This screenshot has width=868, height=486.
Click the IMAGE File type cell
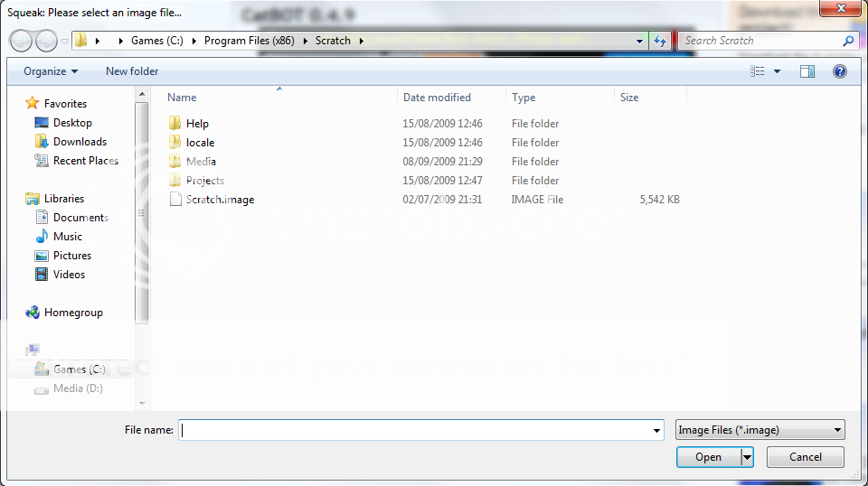pyautogui.click(x=537, y=200)
